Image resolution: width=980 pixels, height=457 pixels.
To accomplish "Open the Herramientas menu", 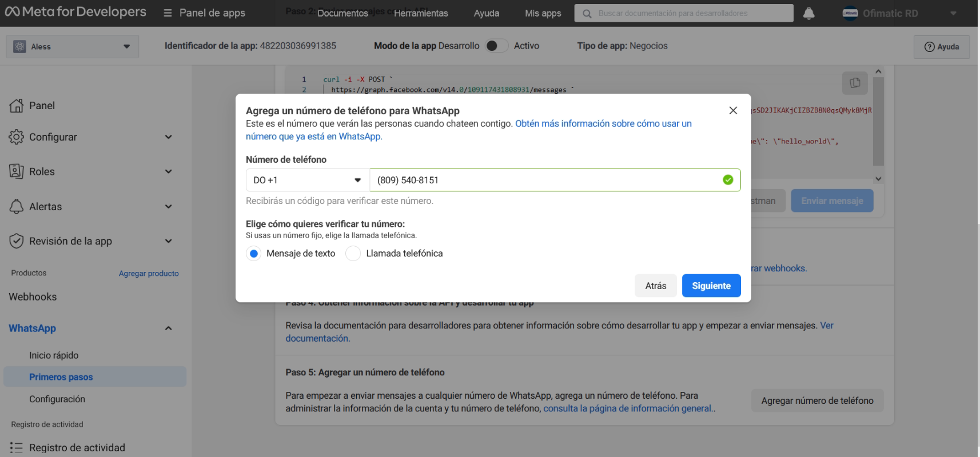I will pyautogui.click(x=421, y=13).
